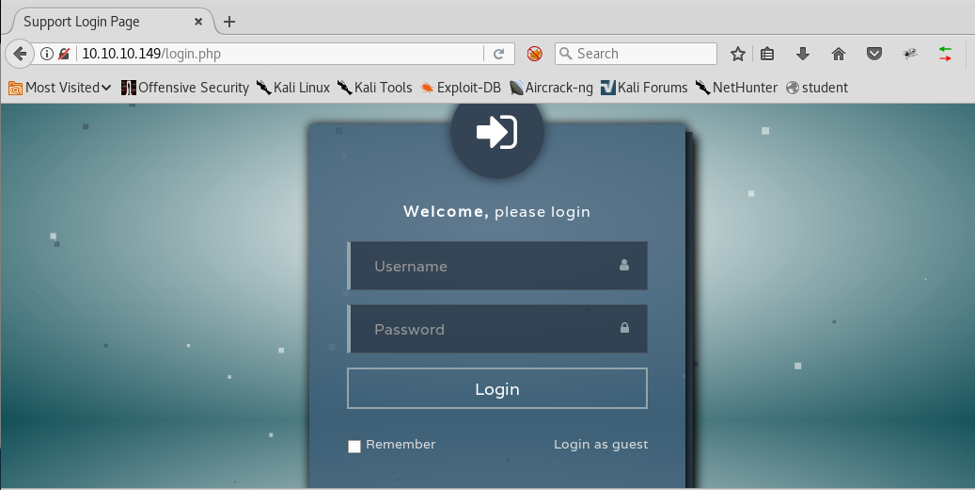Show site information for 10.10.10.149
This screenshot has height=490, width=975.
[47, 54]
